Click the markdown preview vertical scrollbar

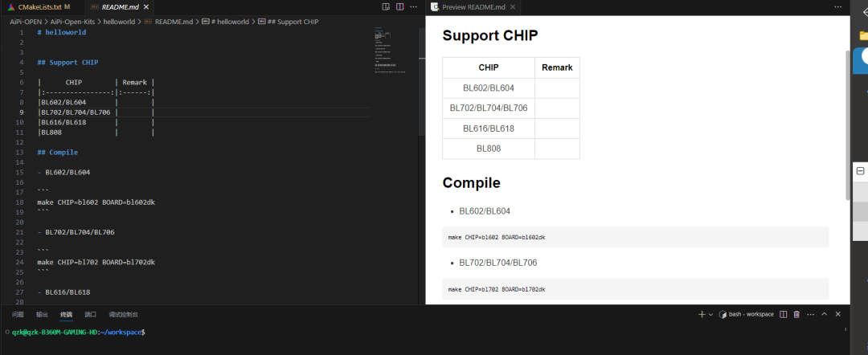(x=847, y=124)
